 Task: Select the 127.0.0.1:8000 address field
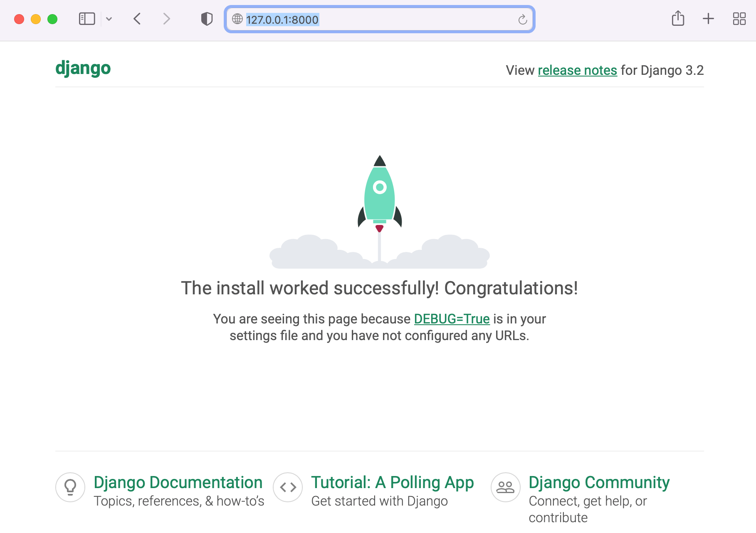click(x=379, y=19)
